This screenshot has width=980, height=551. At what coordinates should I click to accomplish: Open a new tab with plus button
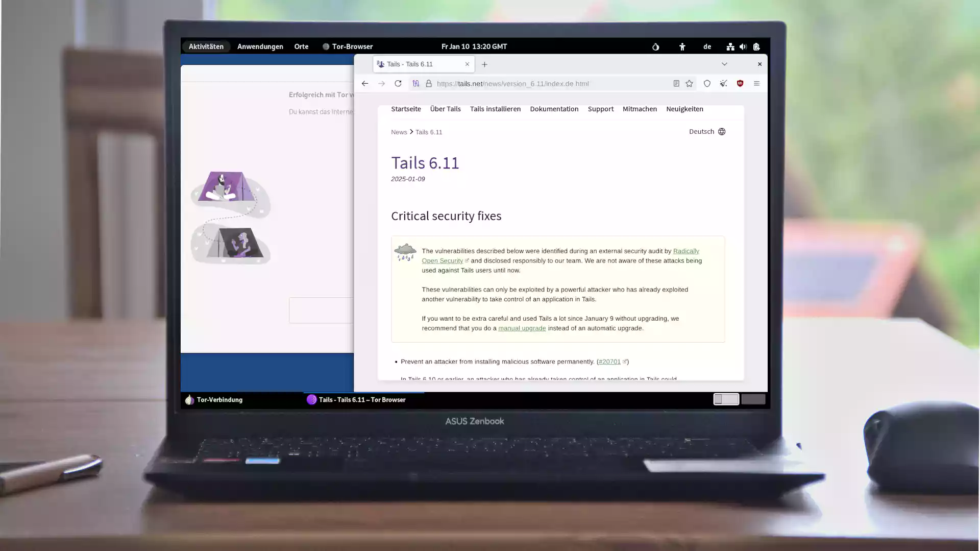[484, 64]
